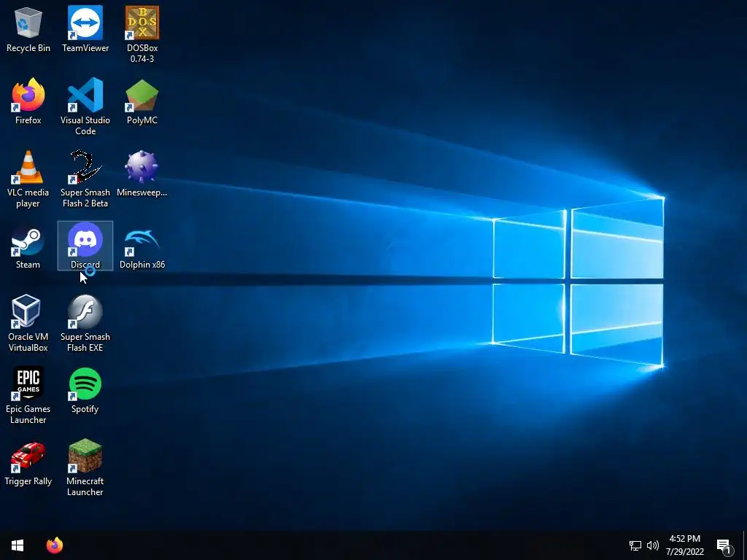
Task: Open the network status tray icon
Action: [635, 545]
